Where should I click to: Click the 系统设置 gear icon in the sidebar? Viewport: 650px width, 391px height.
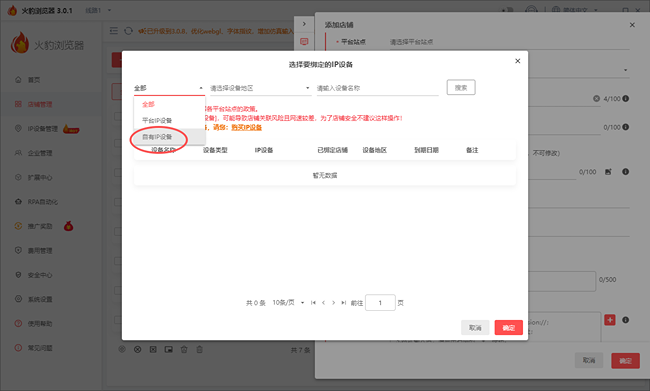(x=18, y=299)
